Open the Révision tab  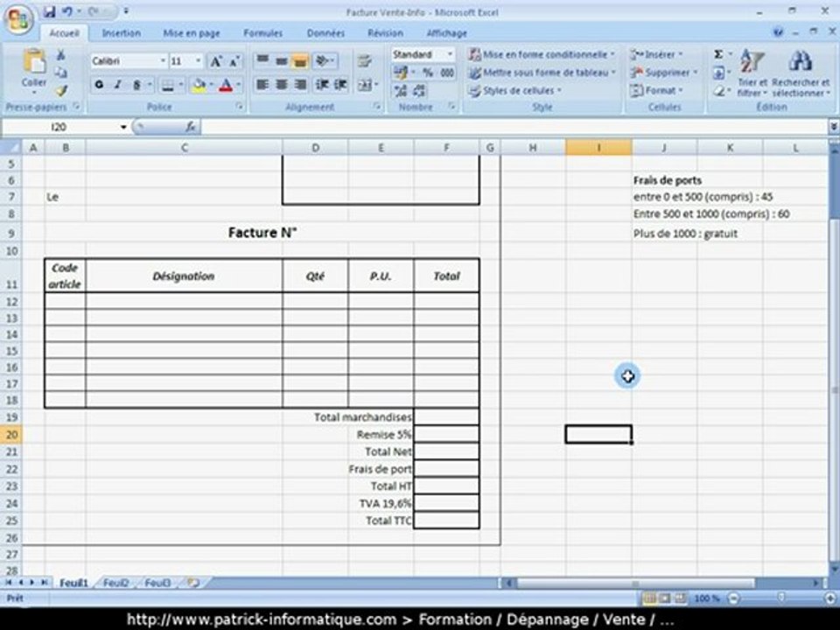385,33
